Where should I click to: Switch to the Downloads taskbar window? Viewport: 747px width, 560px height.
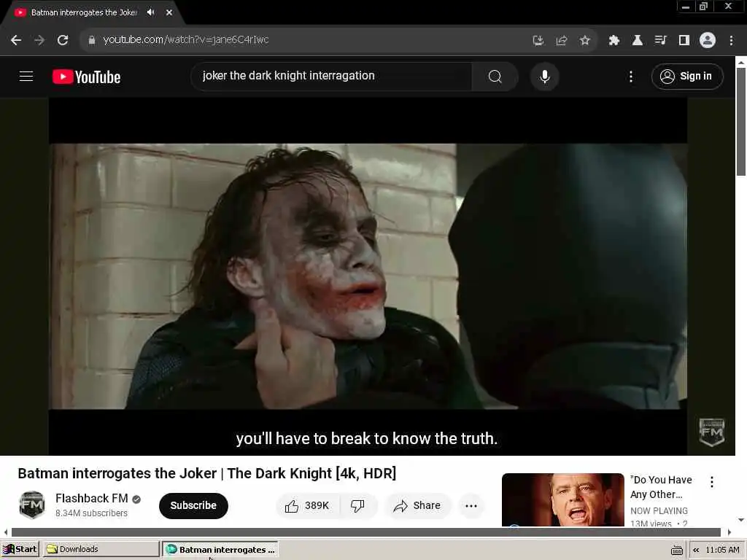click(101, 549)
